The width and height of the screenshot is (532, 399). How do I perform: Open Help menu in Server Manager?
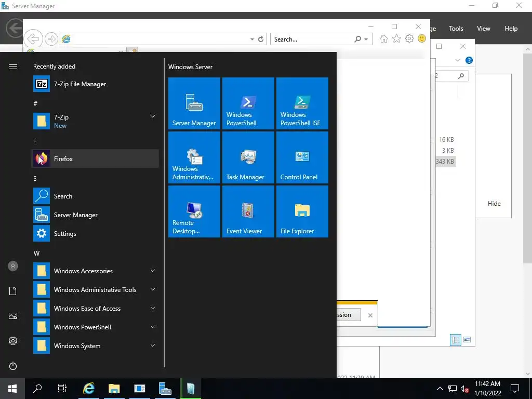pos(511,29)
